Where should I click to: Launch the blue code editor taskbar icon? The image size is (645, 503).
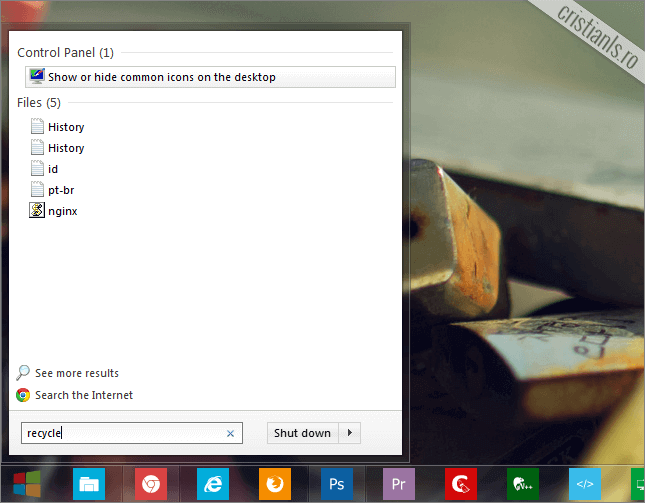(584, 484)
